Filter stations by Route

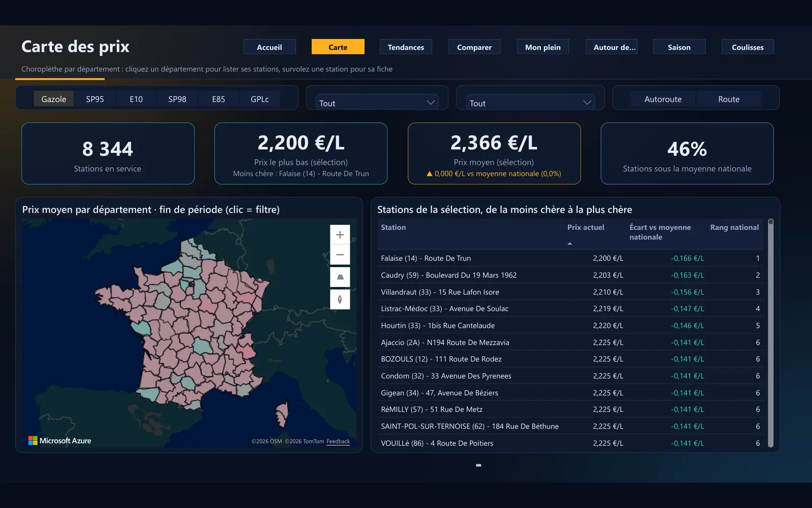pos(729,99)
